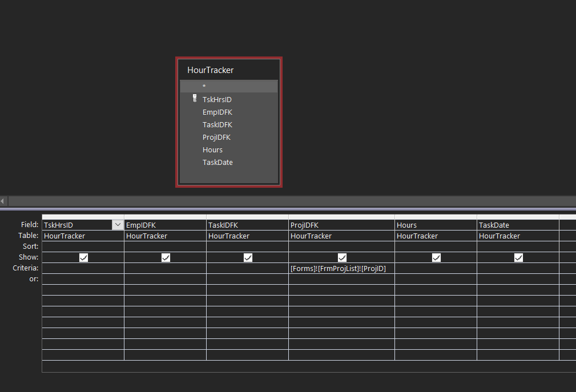Select the ProjIDFK column selector bar
The height and width of the screenshot is (392, 576).
click(x=341, y=217)
